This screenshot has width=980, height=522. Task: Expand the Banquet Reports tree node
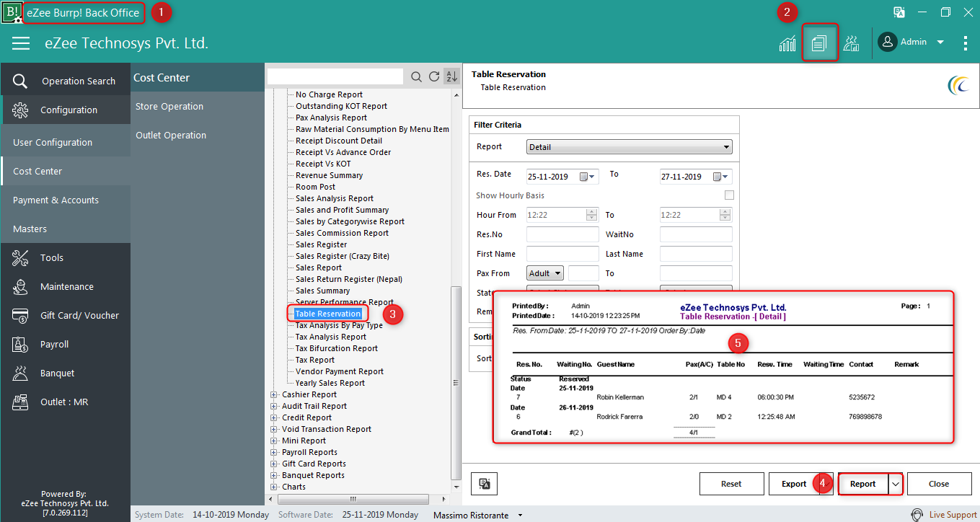pos(274,475)
